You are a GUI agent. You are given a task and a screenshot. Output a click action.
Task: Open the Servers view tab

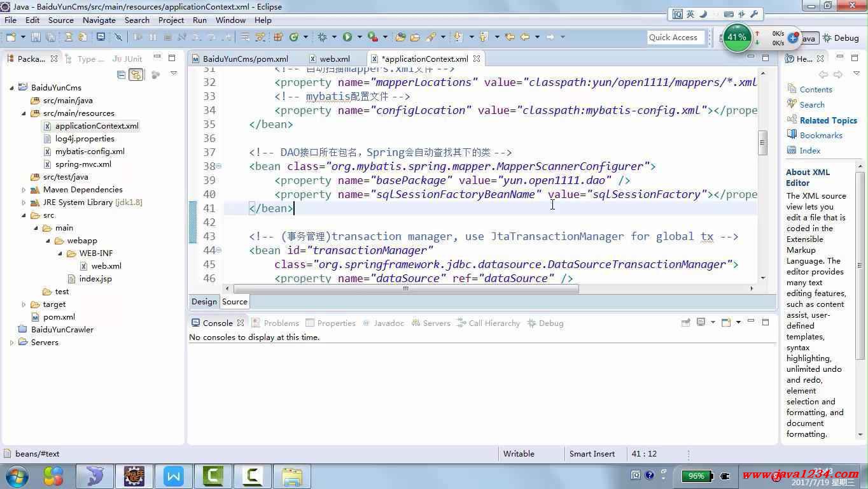coord(430,323)
